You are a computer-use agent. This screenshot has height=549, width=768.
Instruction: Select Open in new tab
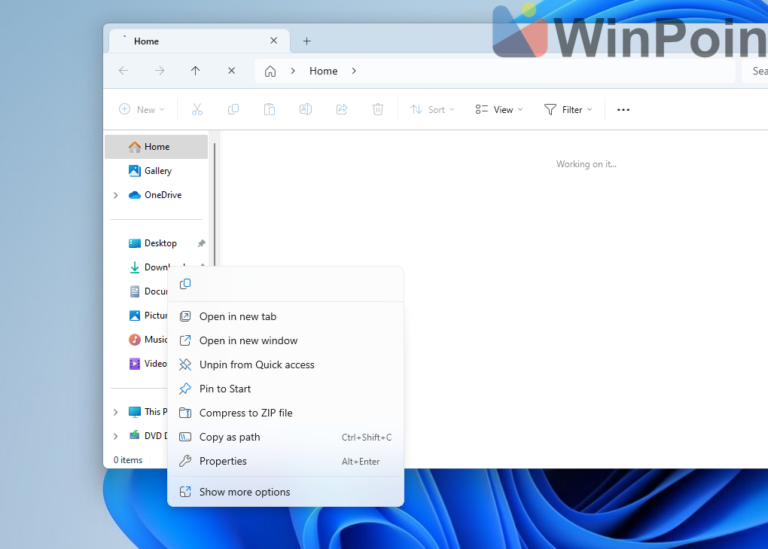coord(286,316)
